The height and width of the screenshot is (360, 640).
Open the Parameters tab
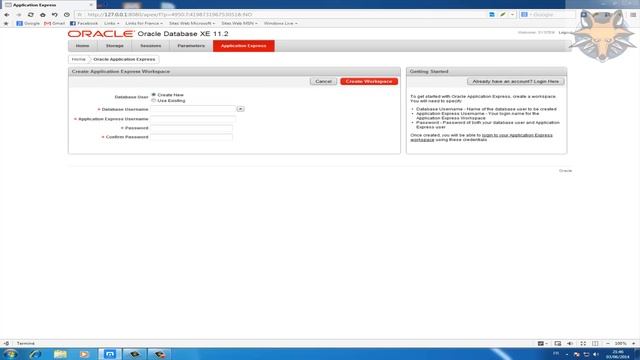pyautogui.click(x=191, y=46)
